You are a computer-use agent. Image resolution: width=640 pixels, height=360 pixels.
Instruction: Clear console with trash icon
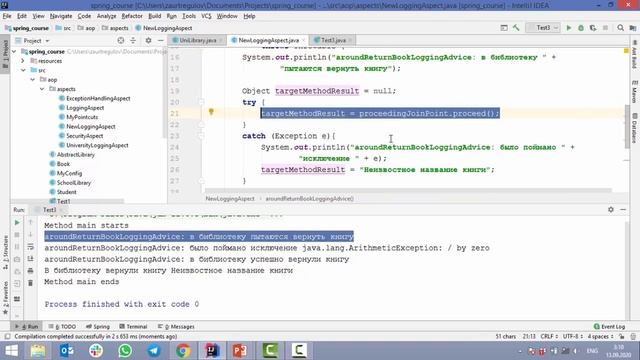pyautogui.click(x=31, y=282)
